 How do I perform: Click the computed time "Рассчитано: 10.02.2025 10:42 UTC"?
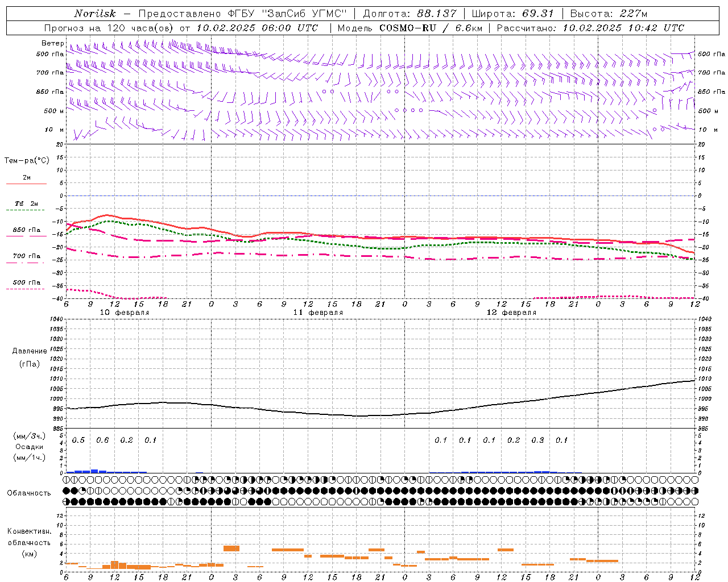coord(590,28)
